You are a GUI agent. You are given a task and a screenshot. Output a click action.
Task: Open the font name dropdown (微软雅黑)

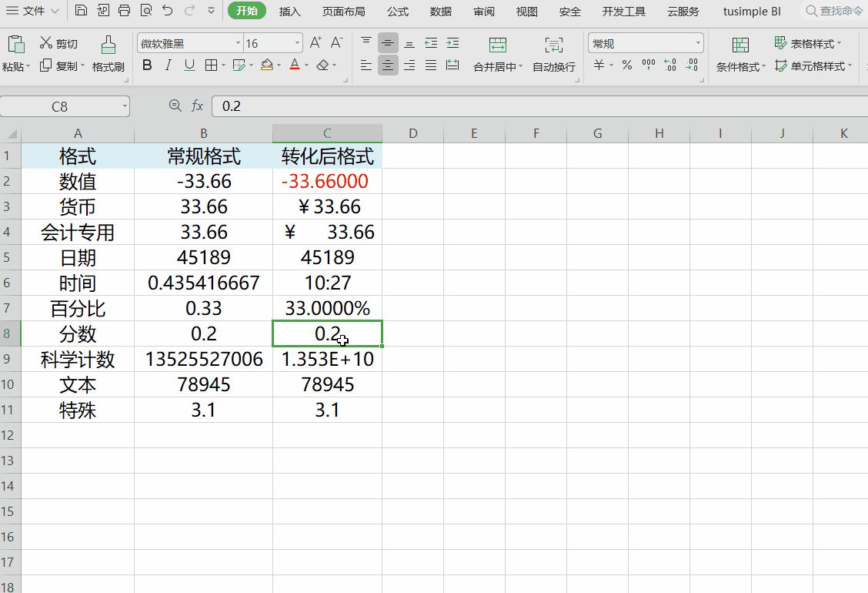point(237,44)
